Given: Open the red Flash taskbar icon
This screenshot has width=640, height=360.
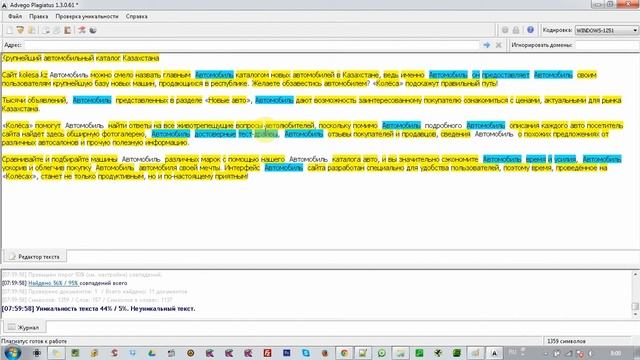Looking at the screenshot, I should (268, 353).
